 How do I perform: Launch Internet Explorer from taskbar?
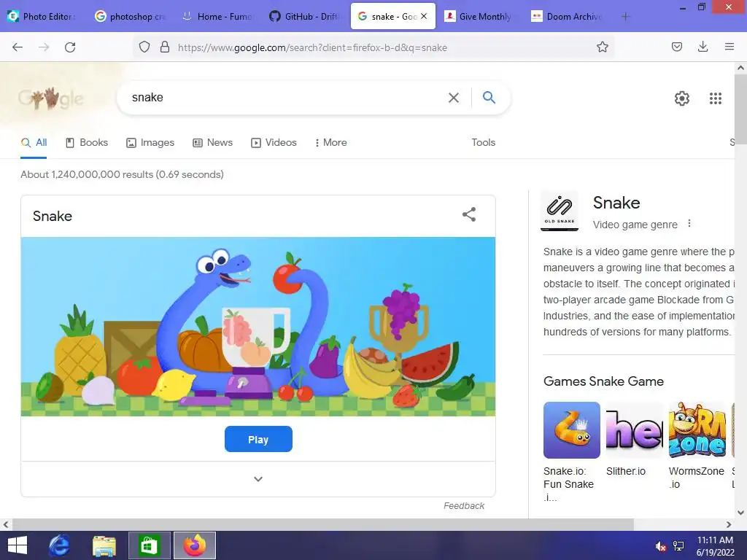pyautogui.click(x=60, y=545)
